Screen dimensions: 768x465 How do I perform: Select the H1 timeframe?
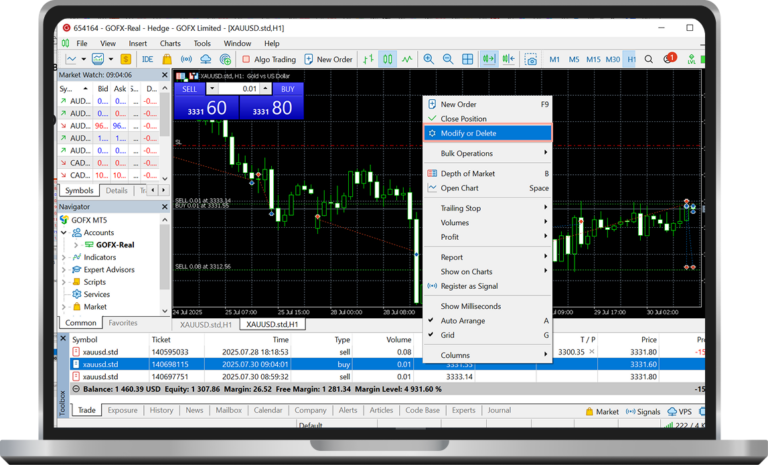click(631, 59)
